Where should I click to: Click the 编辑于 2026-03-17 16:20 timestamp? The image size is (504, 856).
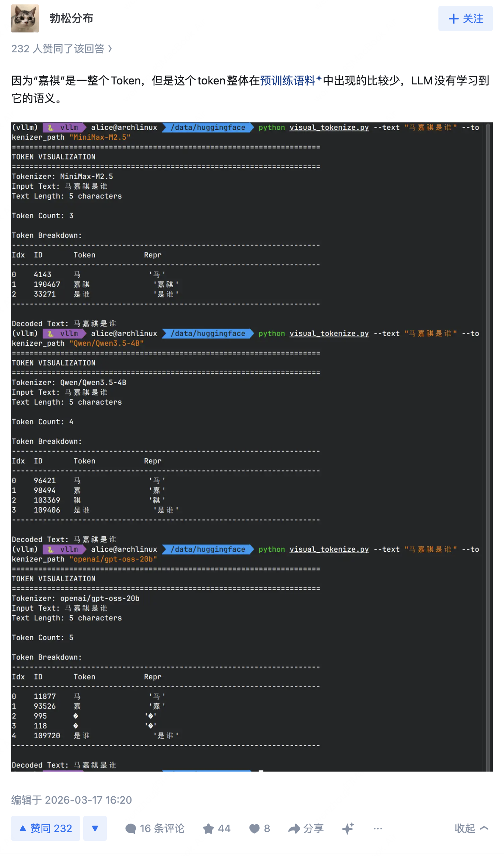point(71,800)
